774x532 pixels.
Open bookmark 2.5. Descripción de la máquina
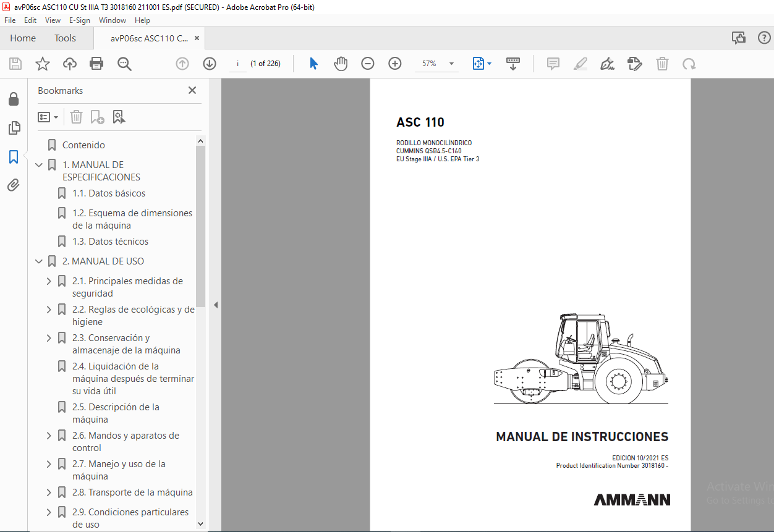(x=116, y=413)
